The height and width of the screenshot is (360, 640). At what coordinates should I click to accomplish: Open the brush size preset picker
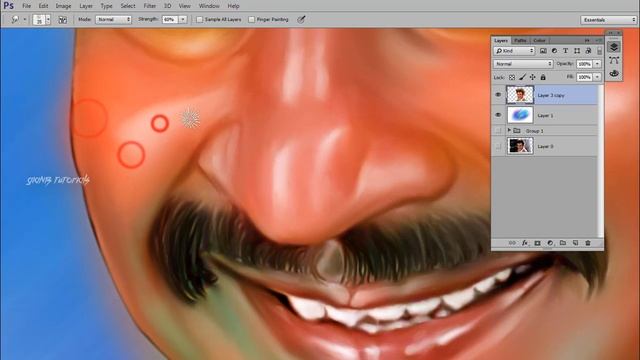48,19
